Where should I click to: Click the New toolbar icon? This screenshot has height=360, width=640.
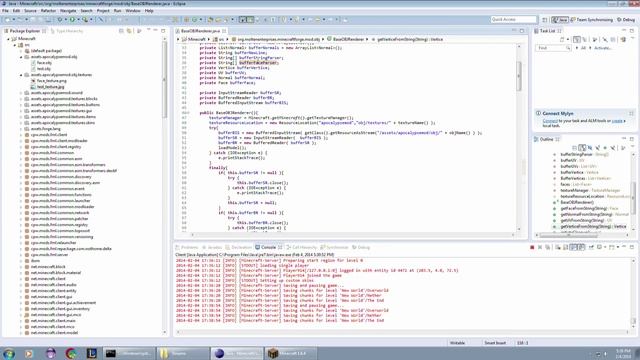coord(7,20)
